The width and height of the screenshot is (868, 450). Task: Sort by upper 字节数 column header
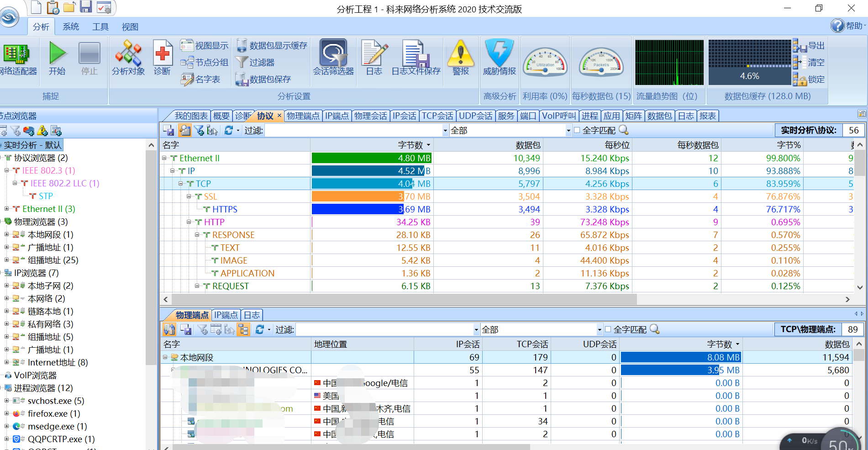(x=371, y=145)
